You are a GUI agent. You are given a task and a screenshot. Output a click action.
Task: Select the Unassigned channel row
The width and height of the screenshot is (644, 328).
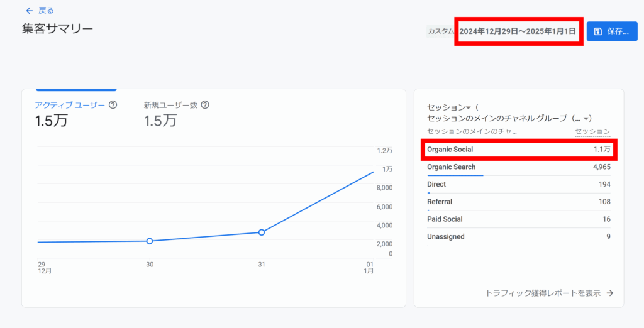pos(518,237)
